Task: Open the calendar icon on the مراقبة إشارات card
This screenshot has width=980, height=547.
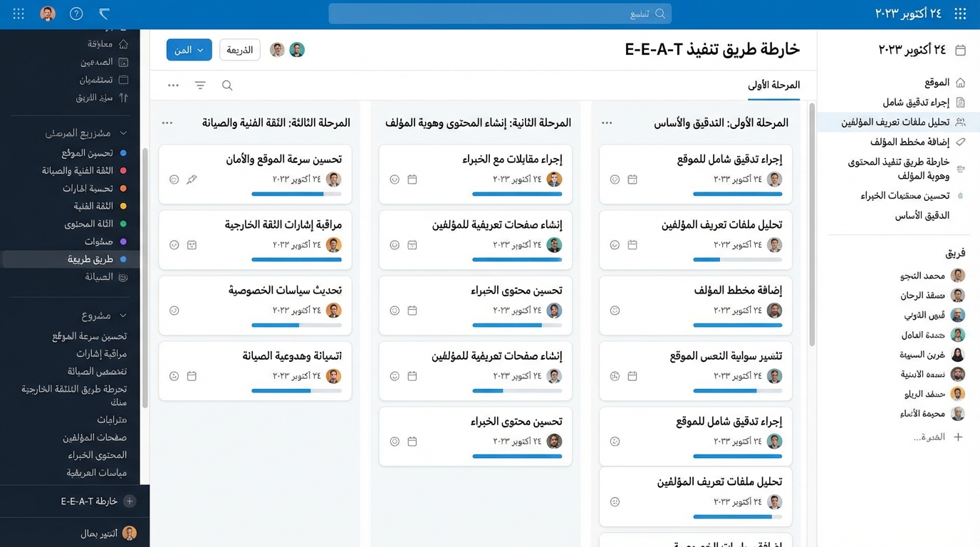Action: pos(192,244)
